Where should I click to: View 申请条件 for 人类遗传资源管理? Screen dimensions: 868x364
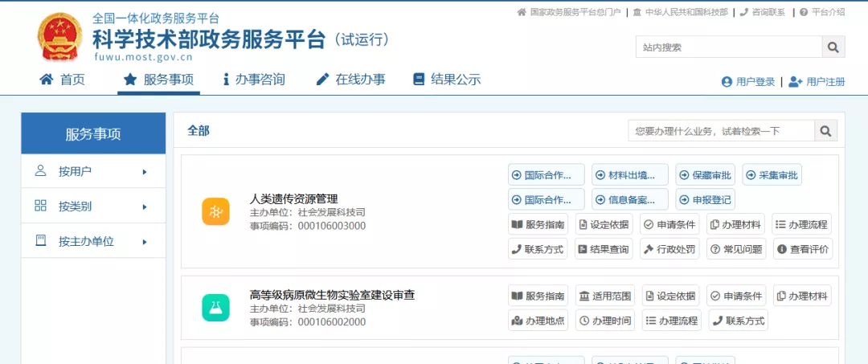click(669, 225)
